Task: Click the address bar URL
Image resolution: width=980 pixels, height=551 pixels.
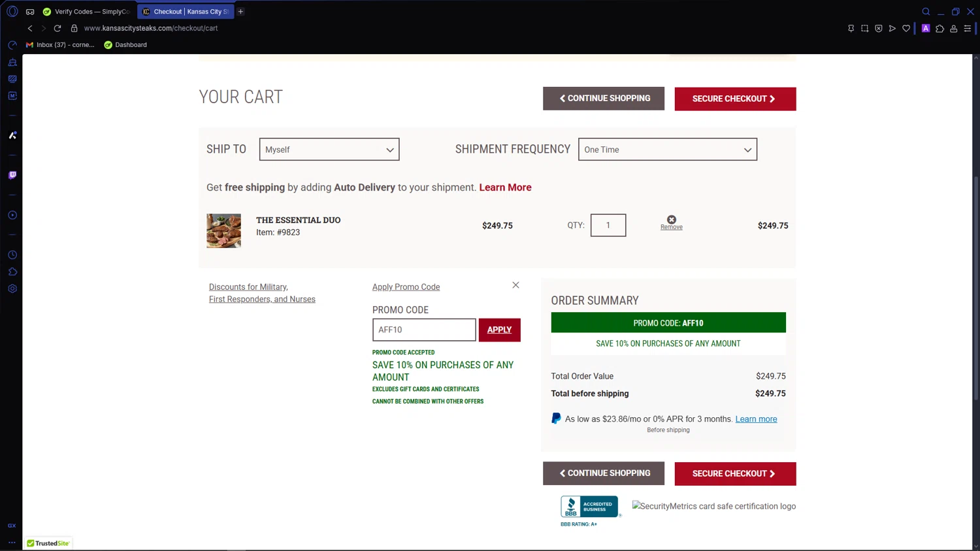Action: pyautogui.click(x=151, y=28)
